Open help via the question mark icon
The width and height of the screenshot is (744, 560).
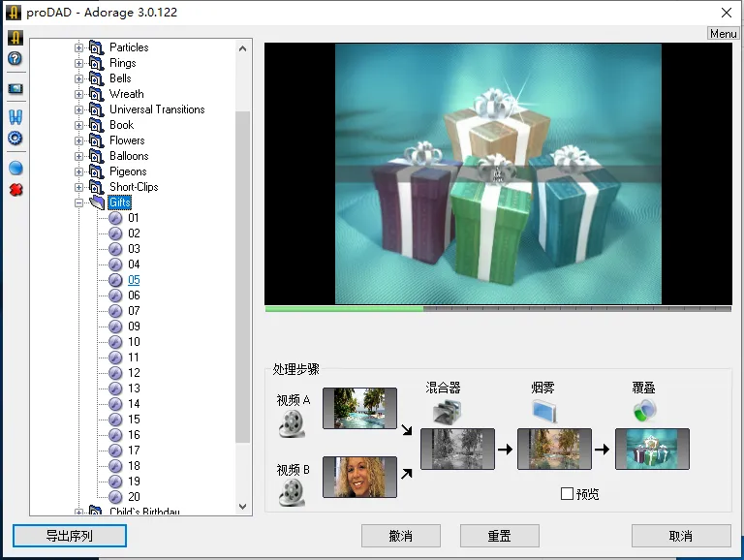click(x=15, y=59)
